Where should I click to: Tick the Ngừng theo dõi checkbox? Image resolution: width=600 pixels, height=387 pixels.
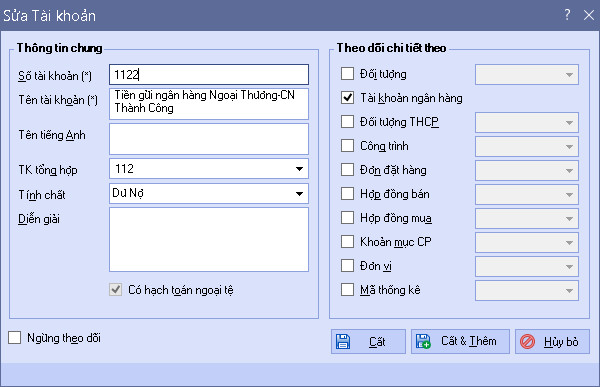click(15, 338)
